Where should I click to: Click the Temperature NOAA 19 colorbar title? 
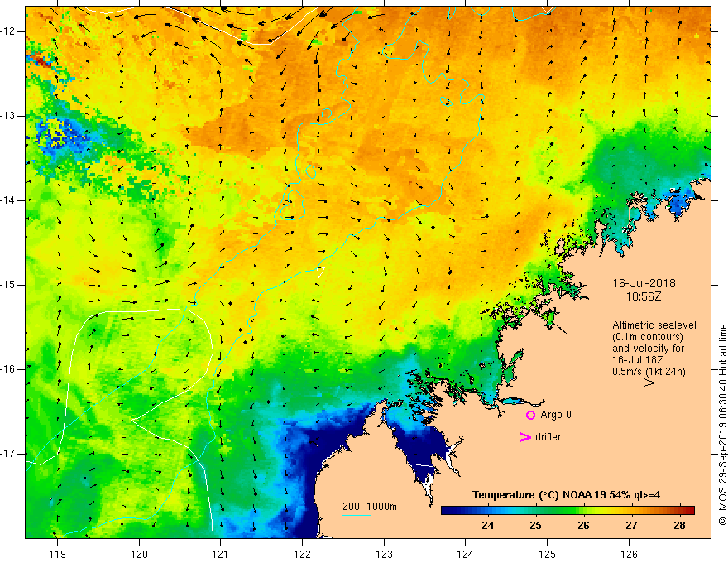click(567, 495)
